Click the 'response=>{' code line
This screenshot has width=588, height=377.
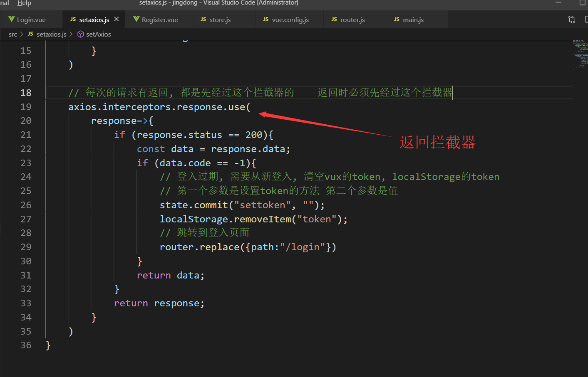tap(122, 121)
